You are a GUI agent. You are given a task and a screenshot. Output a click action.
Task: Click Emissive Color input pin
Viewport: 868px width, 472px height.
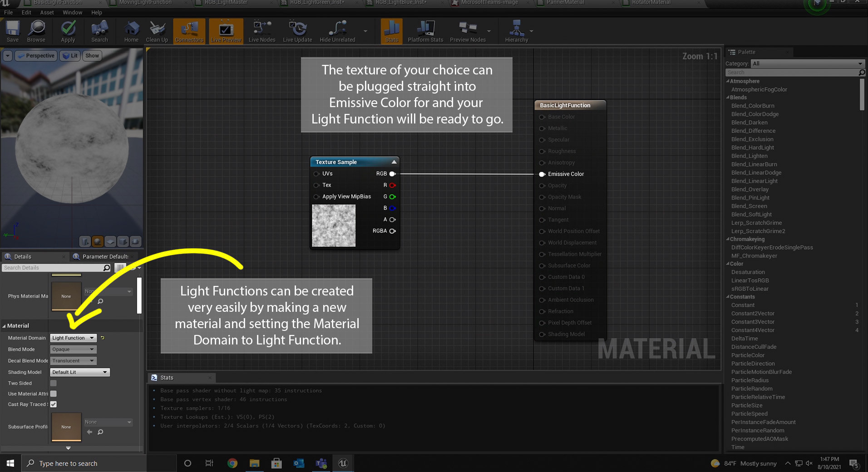(542, 174)
